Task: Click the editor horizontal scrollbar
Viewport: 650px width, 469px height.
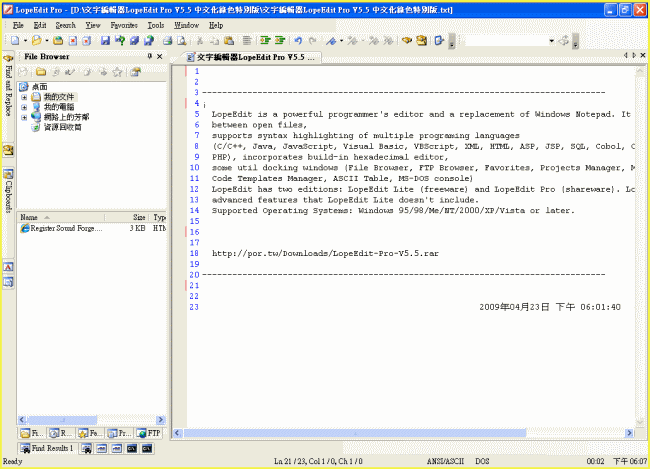Action: click(x=400, y=433)
